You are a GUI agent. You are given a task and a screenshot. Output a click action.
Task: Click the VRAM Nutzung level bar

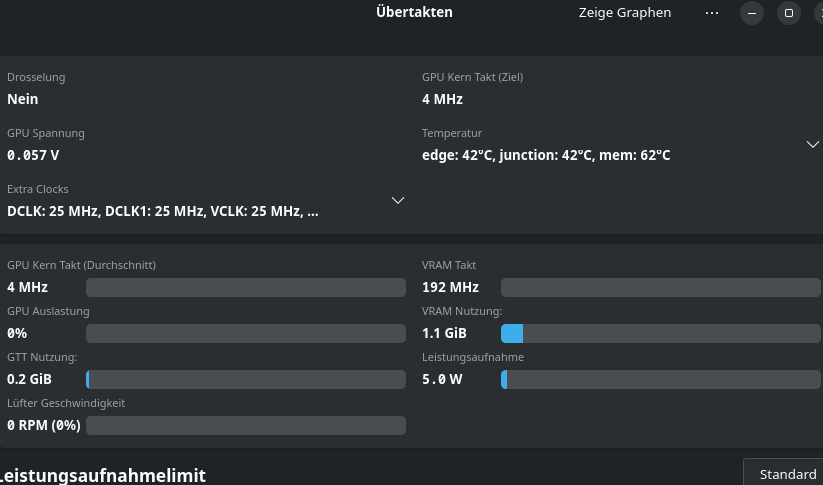[x=660, y=333]
